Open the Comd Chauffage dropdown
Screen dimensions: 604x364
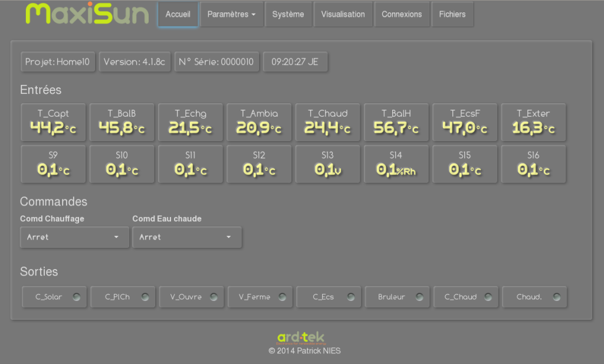click(74, 237)
